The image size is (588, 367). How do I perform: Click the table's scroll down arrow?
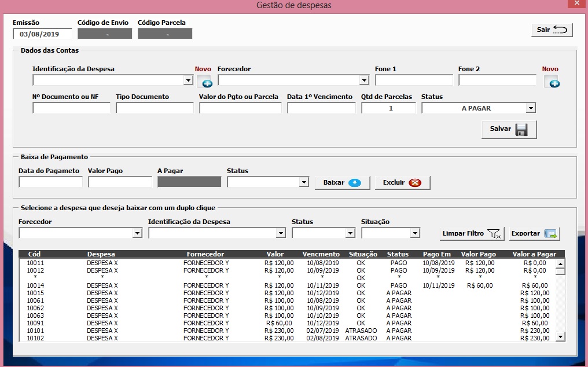click(560, 336)
